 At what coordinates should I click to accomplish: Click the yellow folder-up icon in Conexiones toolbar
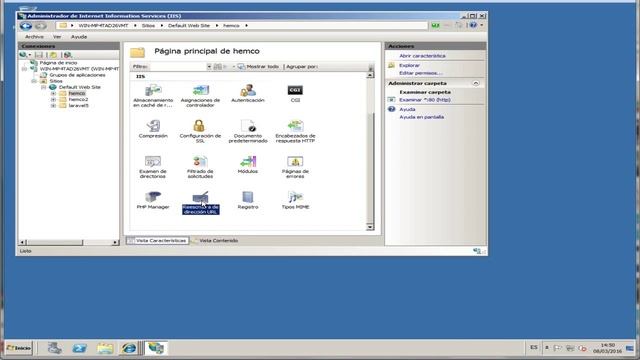(53, 55)
